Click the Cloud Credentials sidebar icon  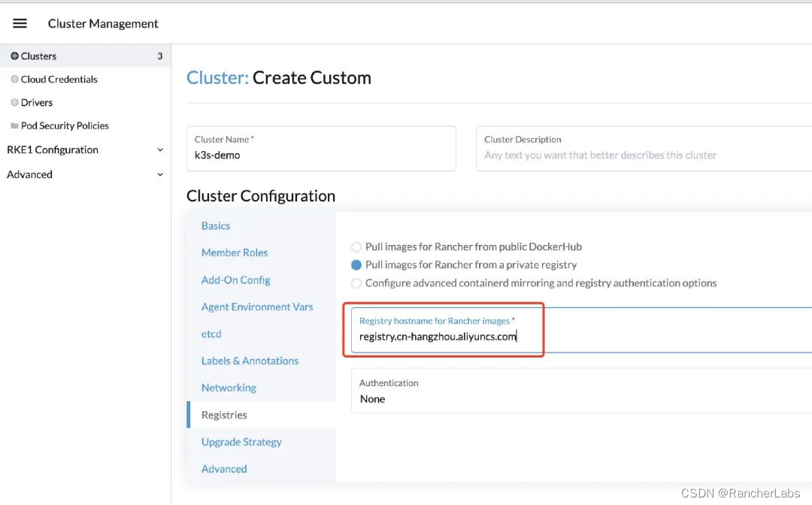(14, 80)
